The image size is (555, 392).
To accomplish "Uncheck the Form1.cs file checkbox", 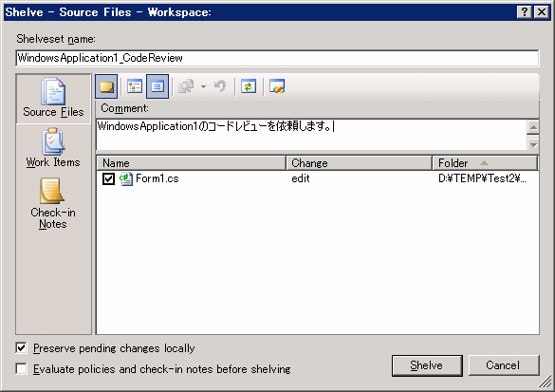I will 108,178.
